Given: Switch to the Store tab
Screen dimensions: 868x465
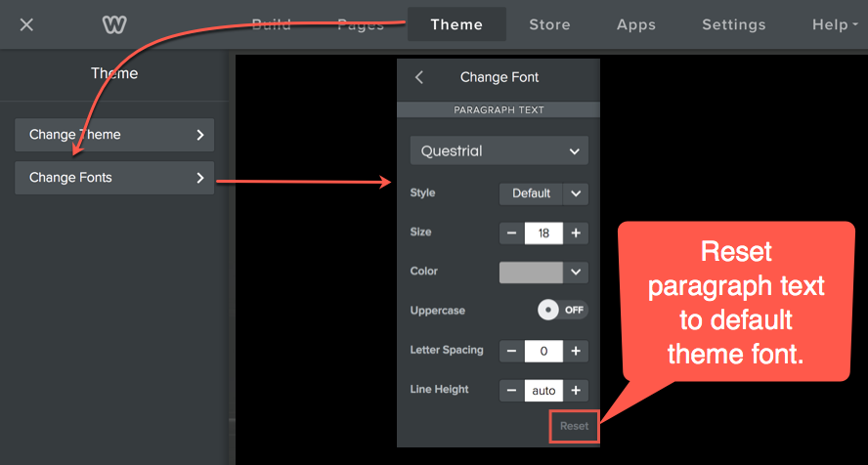Looking at the screenshot, I should (x=549, y=24).
